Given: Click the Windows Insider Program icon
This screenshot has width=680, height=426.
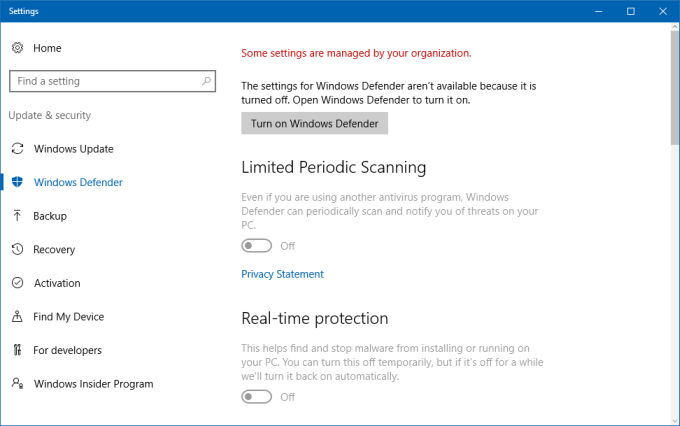Looking at the screenshot, I should (x=17, y=384).
